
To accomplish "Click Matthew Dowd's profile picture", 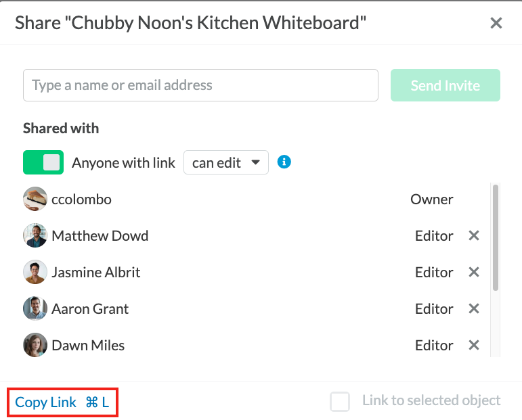I will [x=35, y=235].
